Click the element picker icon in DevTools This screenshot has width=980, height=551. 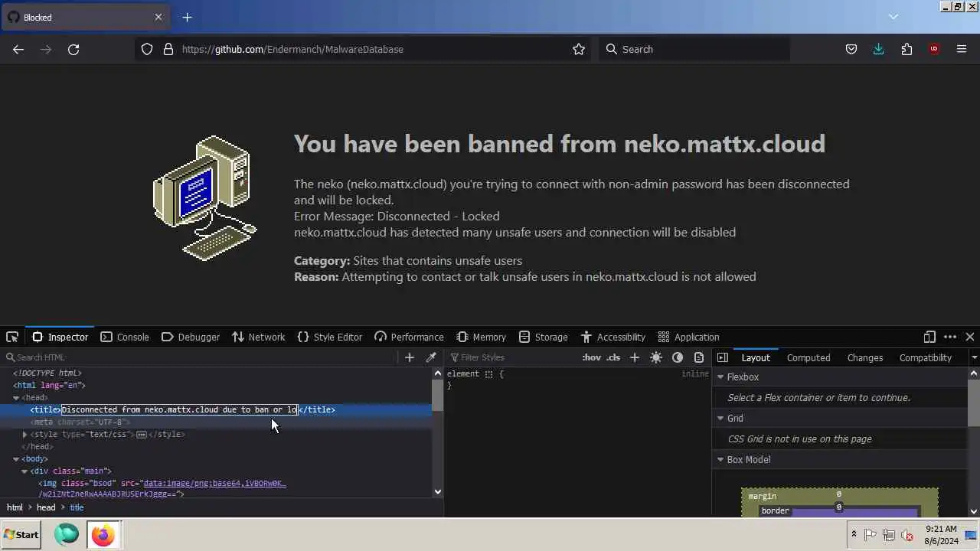pos(12,337)
